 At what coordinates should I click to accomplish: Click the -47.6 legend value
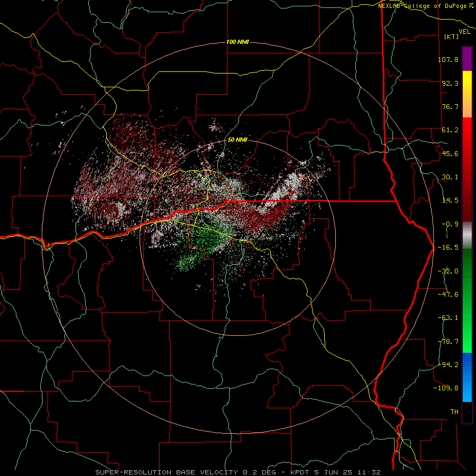click(448, 295)
